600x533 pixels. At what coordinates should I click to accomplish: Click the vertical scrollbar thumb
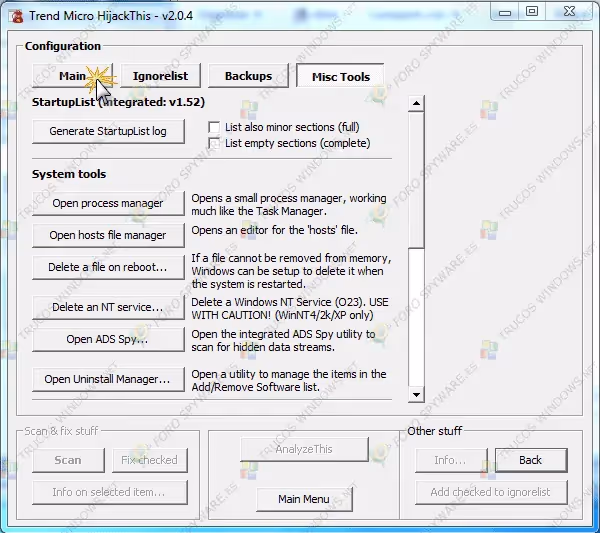[416, 179]
